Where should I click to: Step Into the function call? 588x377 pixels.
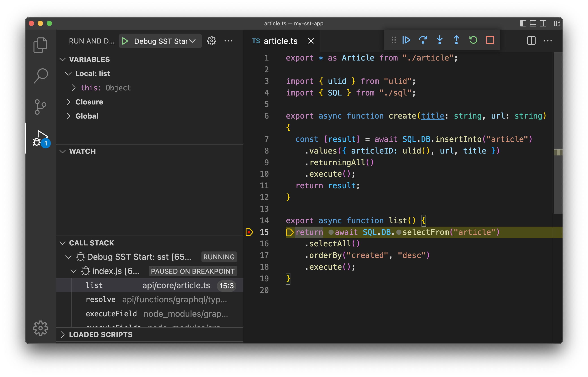pos(439,40)
